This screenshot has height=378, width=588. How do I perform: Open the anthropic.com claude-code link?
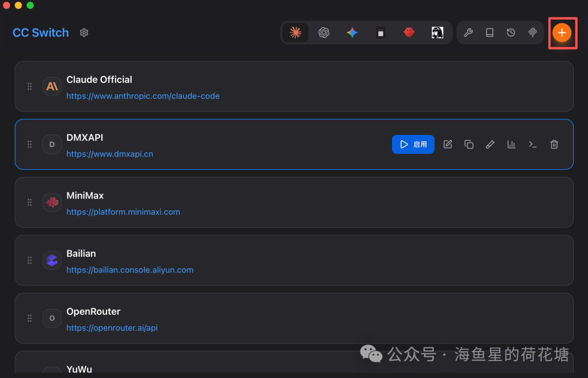click(143, 96)
